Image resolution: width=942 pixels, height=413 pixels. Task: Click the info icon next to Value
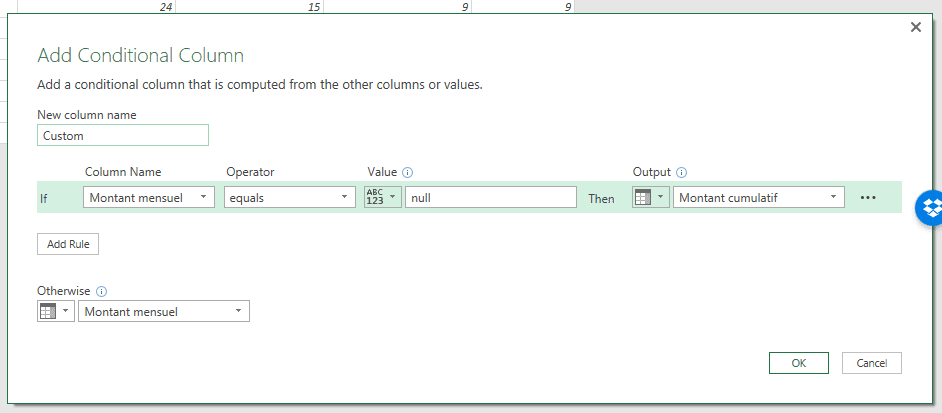(408, 172)
